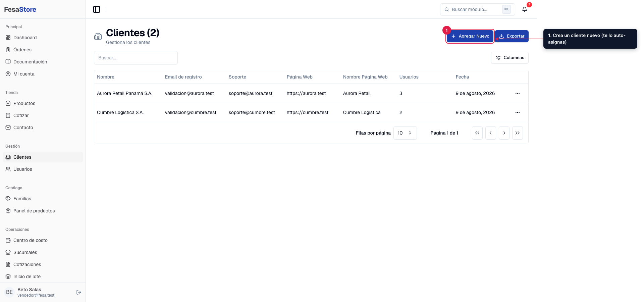Click the Nombre Página Web header
Viewport: 644px width, 302px height.
click(365, 77)
